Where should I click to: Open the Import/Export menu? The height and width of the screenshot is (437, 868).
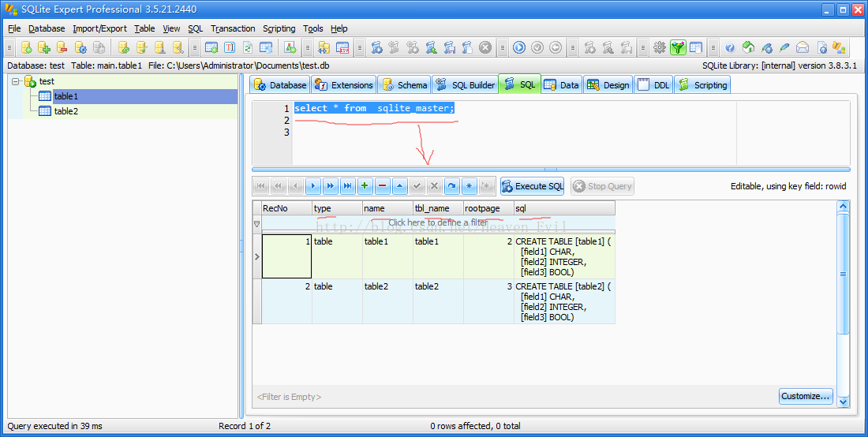coord(99,28)
